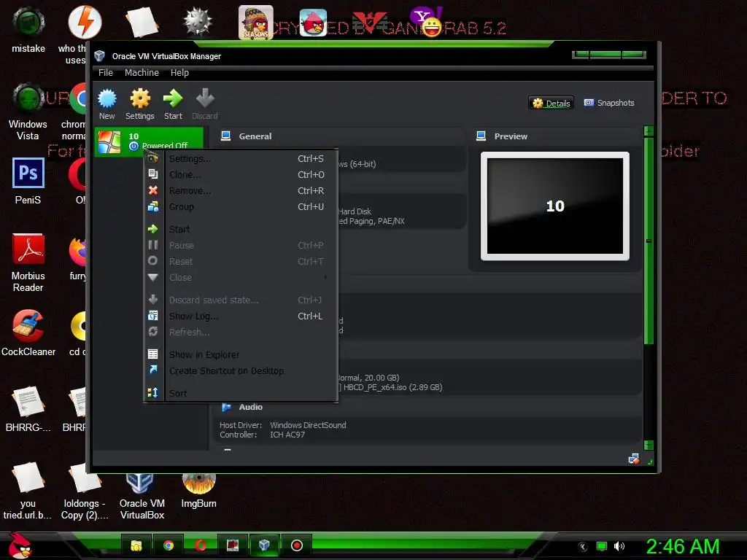Click the Show Log icon in context menu
The width and height of the screenshot is (747, 560).
click(x=153, y=316)
